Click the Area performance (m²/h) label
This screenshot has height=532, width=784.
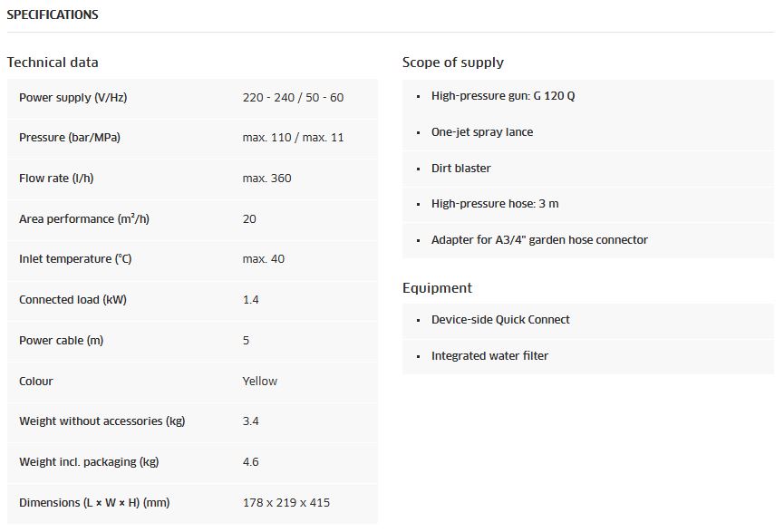click(x=83, y=219)
